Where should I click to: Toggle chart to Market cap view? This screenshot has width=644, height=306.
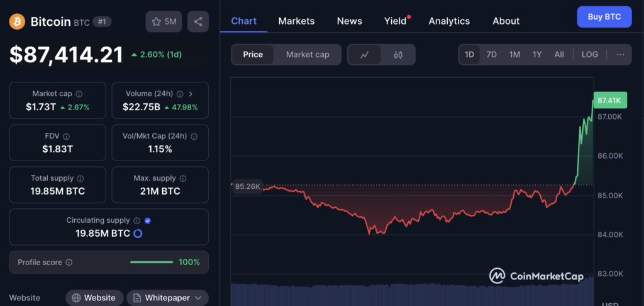click(x=308, y=55)
